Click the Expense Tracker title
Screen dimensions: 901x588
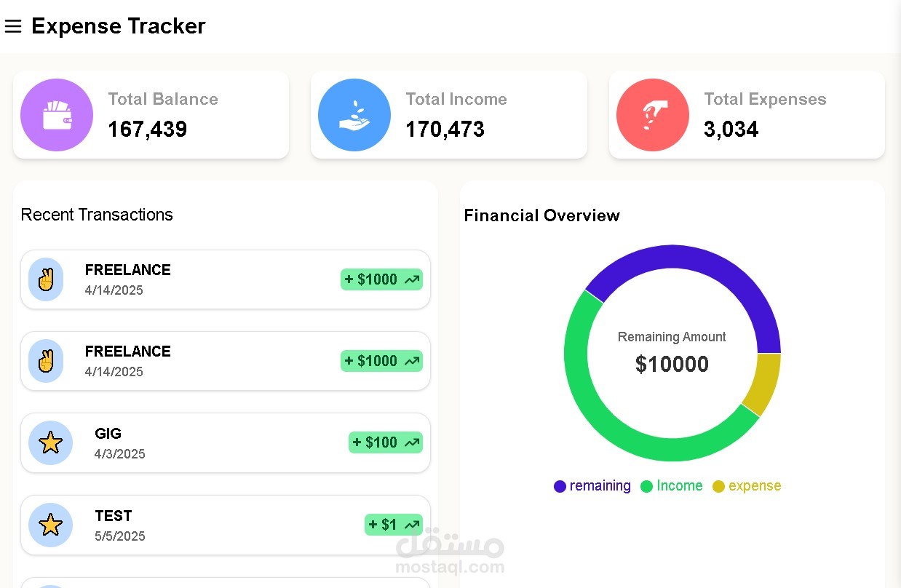tap(119, 26)
